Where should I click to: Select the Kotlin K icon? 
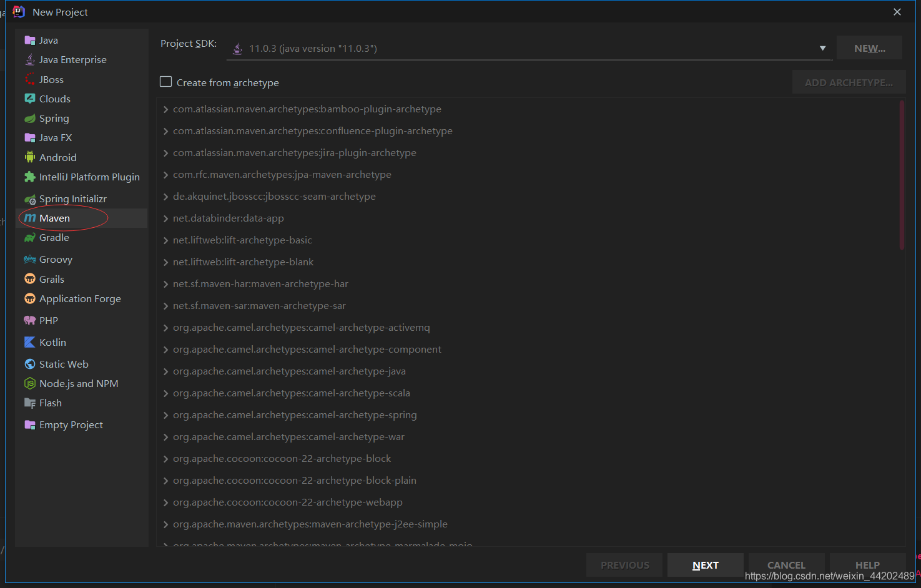[29, 342]
